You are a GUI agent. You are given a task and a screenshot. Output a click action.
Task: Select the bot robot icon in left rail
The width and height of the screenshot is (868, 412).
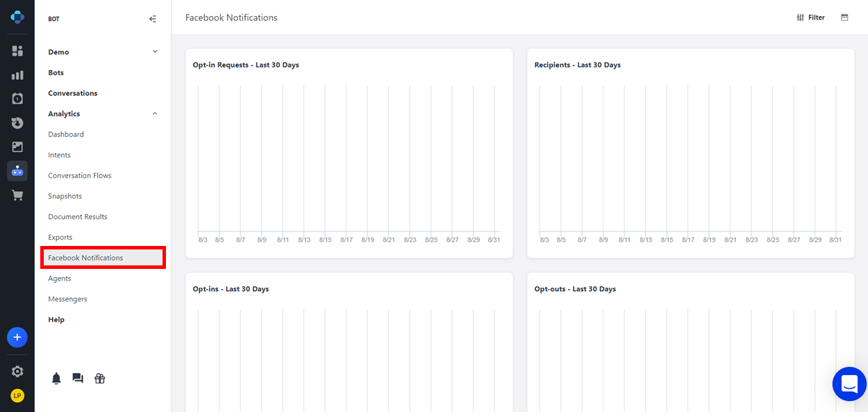17,171
